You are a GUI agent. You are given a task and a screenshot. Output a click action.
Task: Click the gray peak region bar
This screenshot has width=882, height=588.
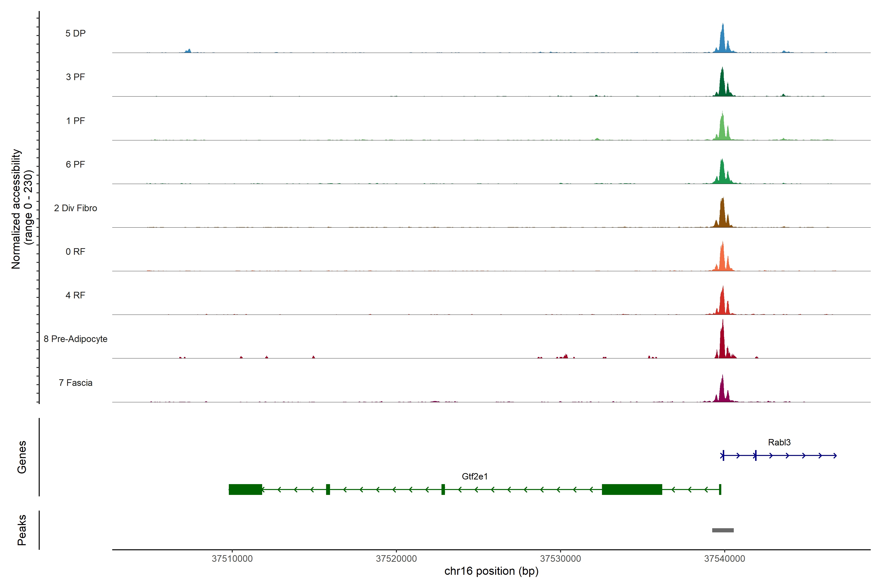click(723, 530)
